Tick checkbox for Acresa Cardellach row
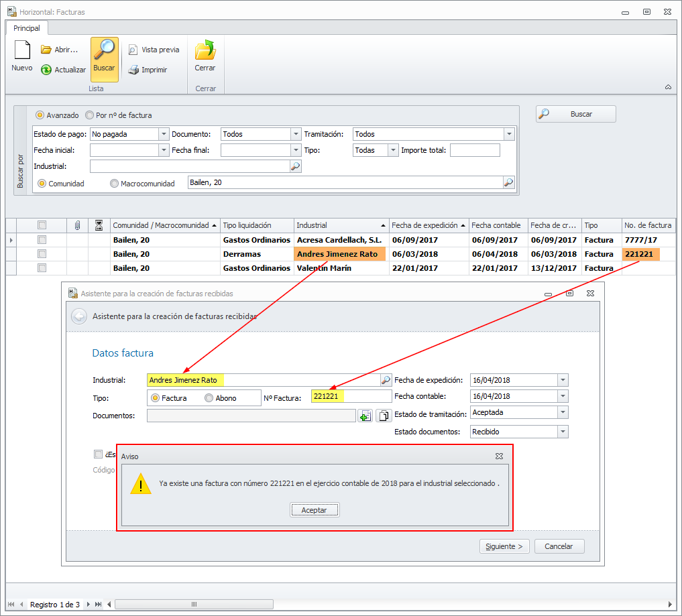 point(42,240)
